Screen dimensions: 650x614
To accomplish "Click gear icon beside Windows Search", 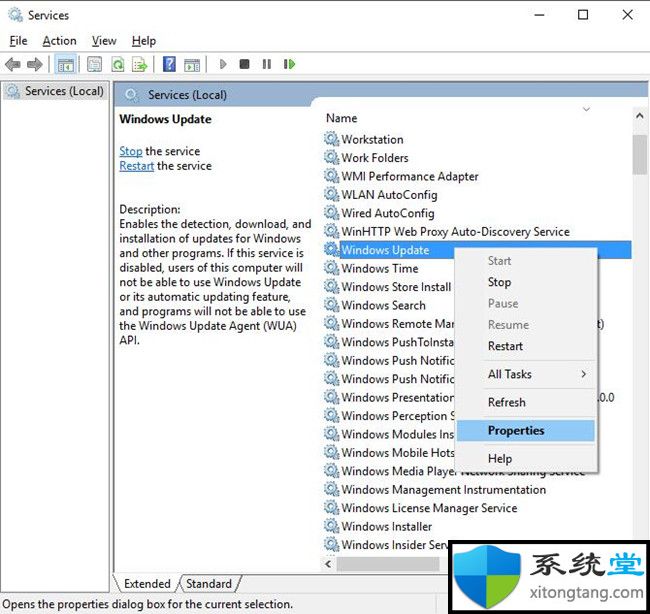I will tap(331, 305).
